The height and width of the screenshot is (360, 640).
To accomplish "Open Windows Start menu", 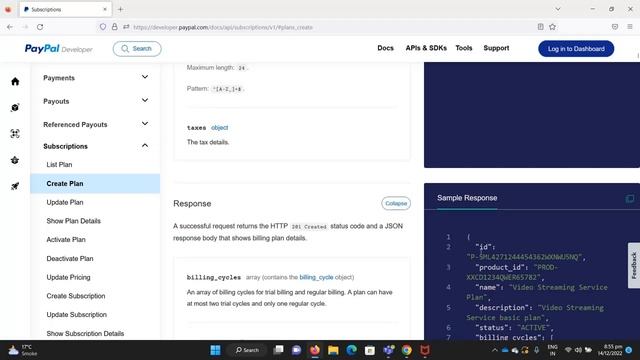I will (215, 350).
